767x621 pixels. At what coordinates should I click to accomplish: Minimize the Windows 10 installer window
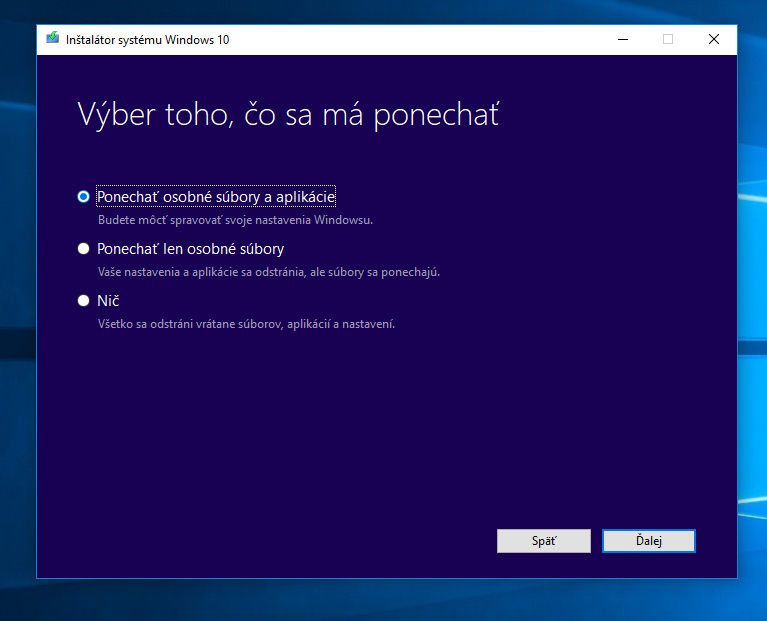623,39
